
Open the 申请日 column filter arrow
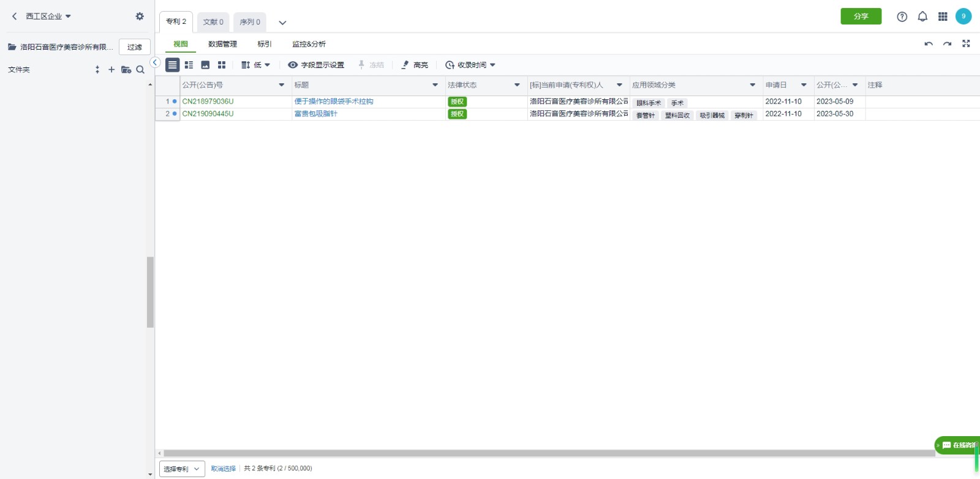[x=804, y=85]
